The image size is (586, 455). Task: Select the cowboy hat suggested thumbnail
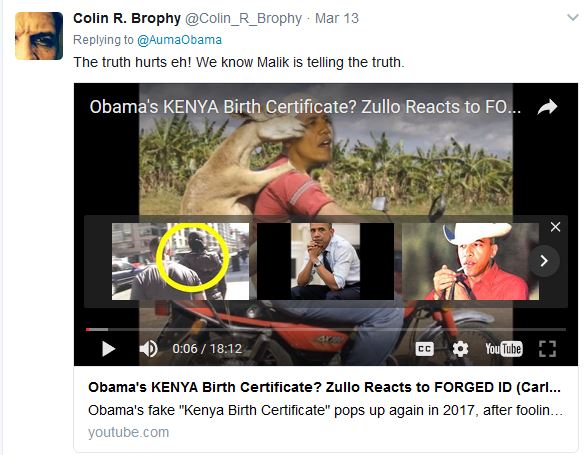point(471,261)
